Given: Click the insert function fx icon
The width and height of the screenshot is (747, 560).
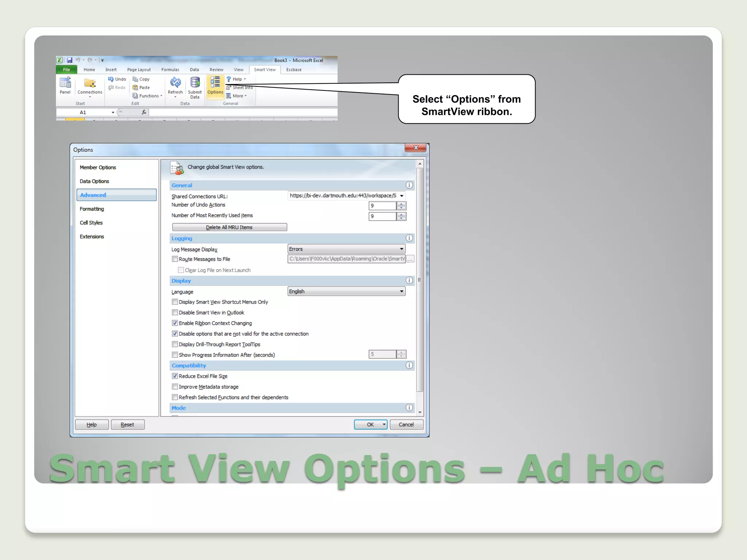Looking at the screenshot, I should (144, 112).
